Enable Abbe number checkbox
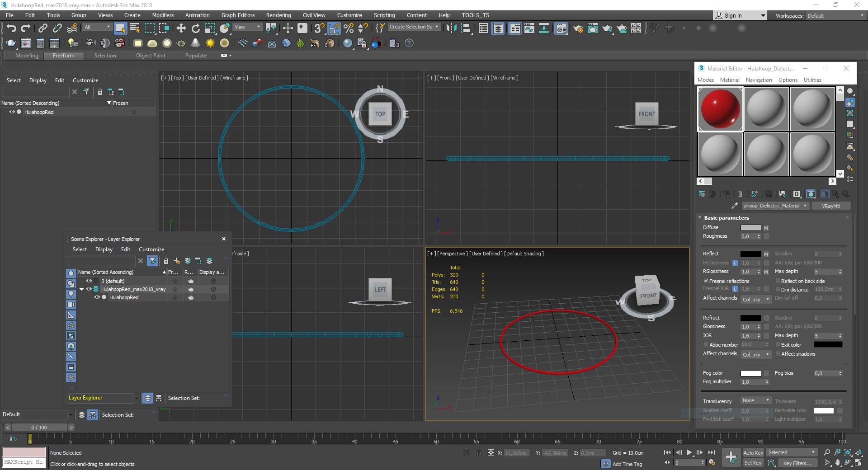Screen dimensions: 868x470 [706, 345]
